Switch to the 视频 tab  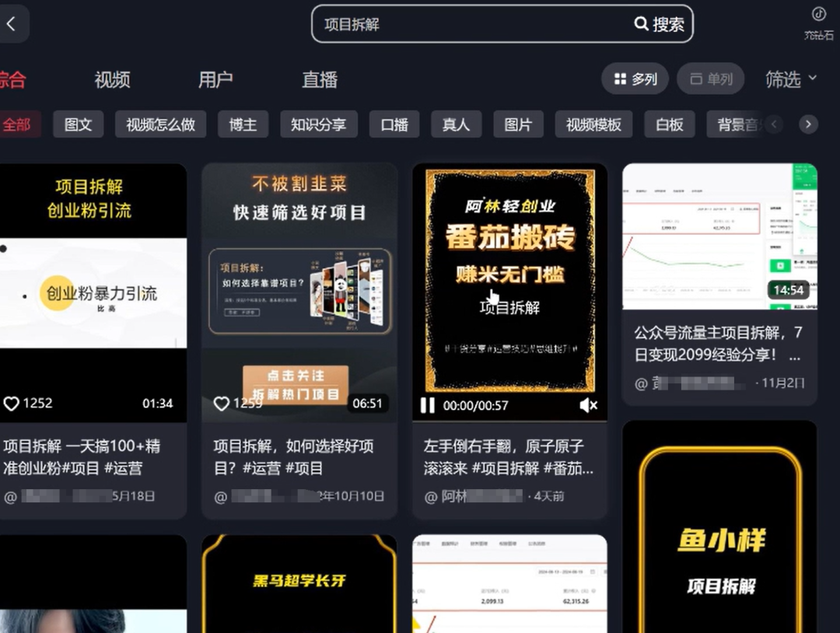[x=113, y=80]
